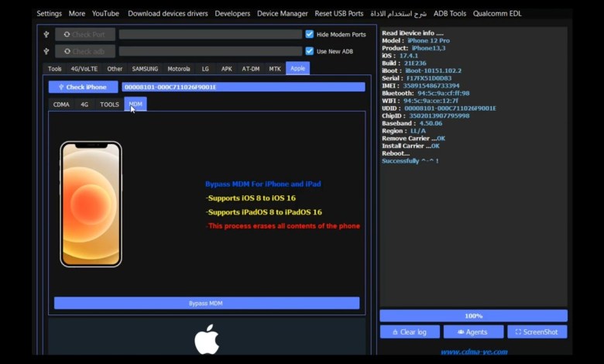The height and width of the screenshot is (364, 604).
Task: Click the USB icon beside Check Port
Action: tap(46, 35)
